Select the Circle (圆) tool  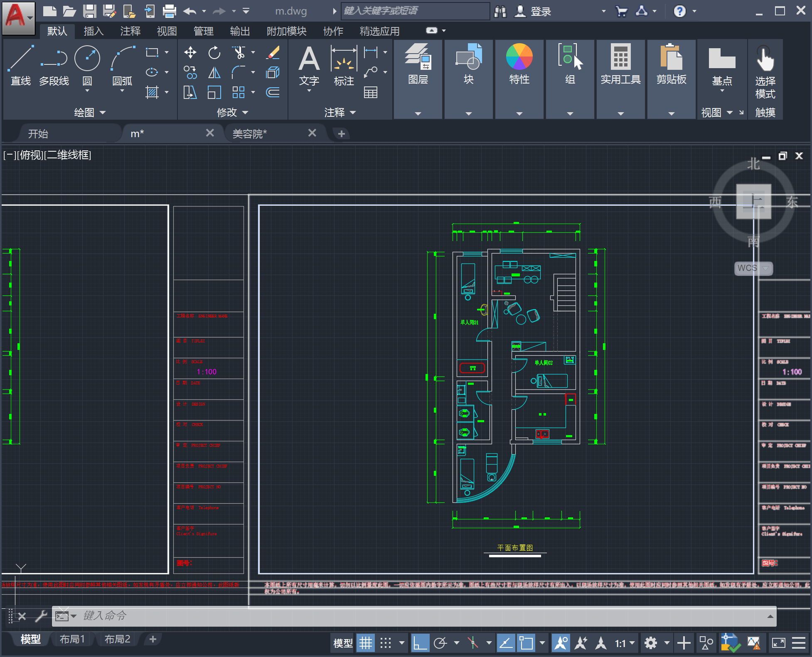pos(87,58)
